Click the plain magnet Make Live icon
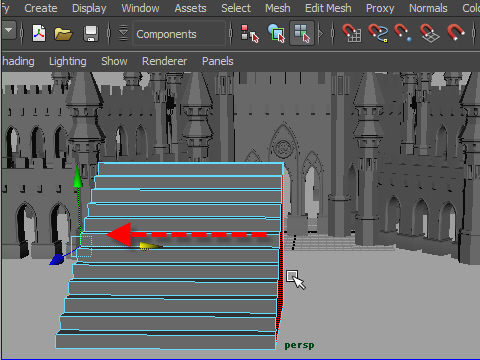The image size is (480, 360). pos(456,33)
